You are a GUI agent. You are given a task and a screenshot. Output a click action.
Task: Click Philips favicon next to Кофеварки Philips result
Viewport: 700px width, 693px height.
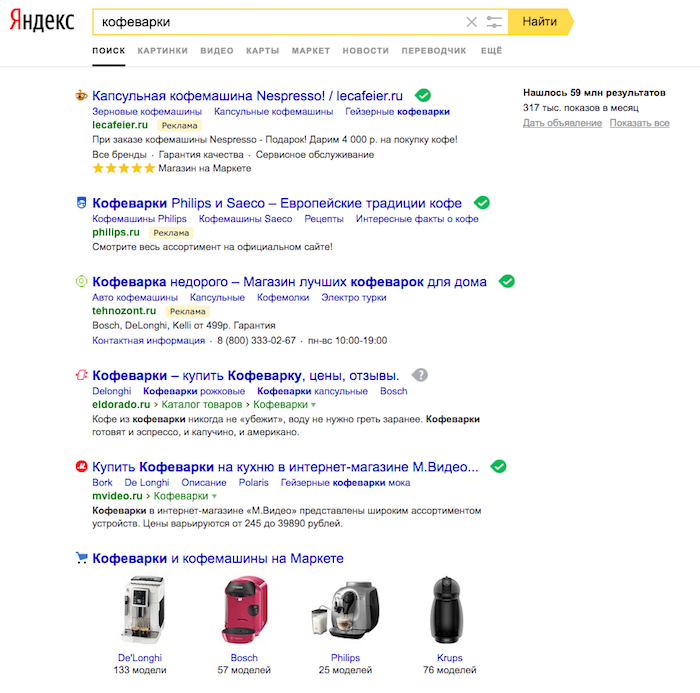tap(81, 203)
